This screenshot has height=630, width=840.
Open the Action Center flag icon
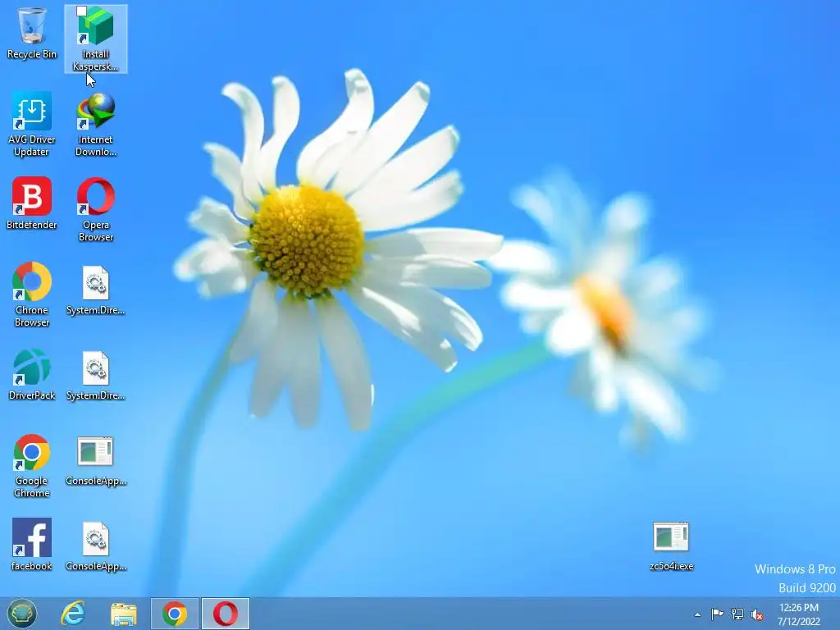717,614
